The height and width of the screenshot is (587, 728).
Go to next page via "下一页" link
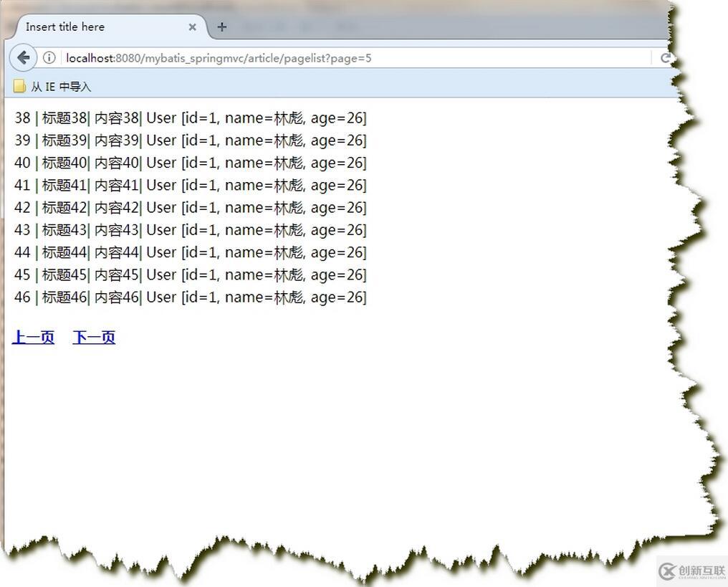click(94, 338)
